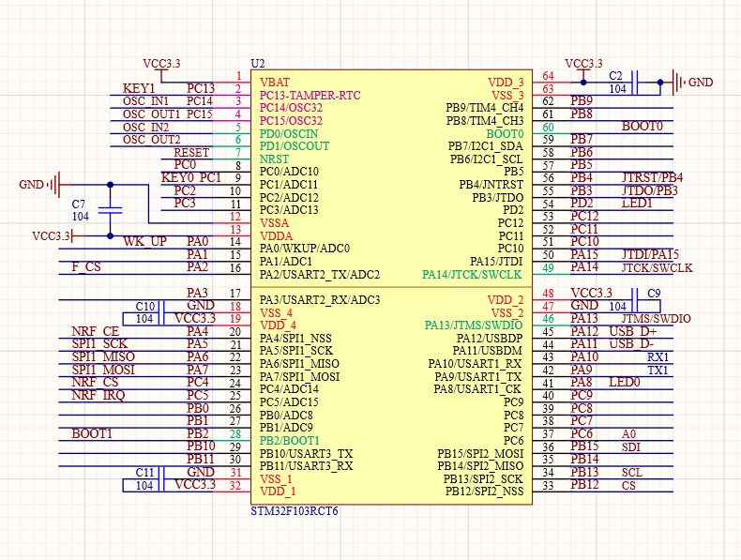Select the C7 capacitor symbol
741x560 pixels.
(110, 210)
